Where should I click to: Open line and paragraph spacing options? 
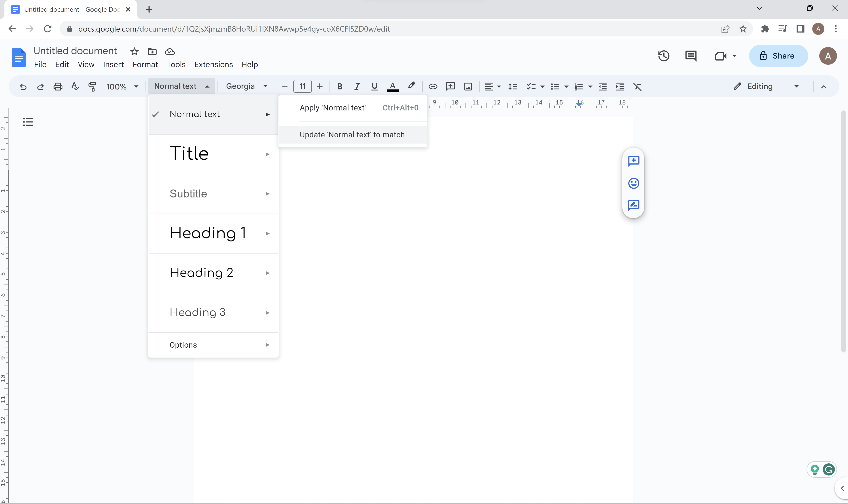tap(513, 87)
